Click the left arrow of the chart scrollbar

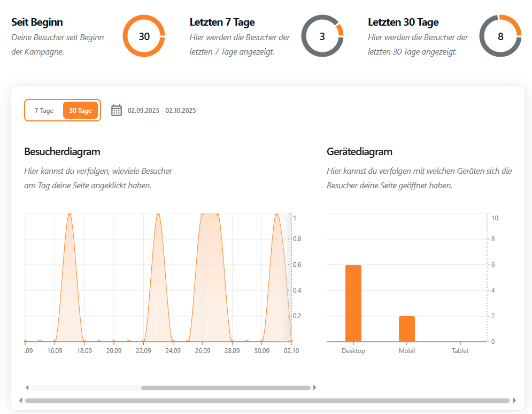click(27, 387)
